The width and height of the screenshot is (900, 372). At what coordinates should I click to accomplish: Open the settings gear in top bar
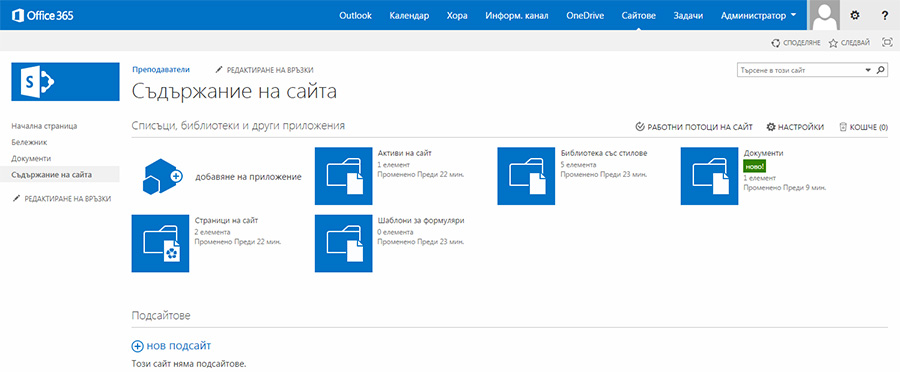coord(855,16)
